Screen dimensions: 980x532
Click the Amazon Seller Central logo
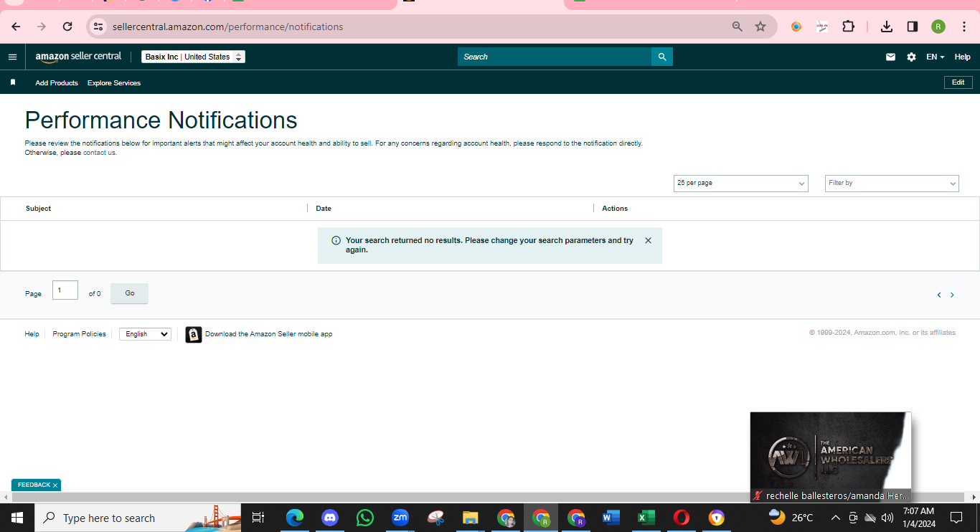[x=78, y=57]
